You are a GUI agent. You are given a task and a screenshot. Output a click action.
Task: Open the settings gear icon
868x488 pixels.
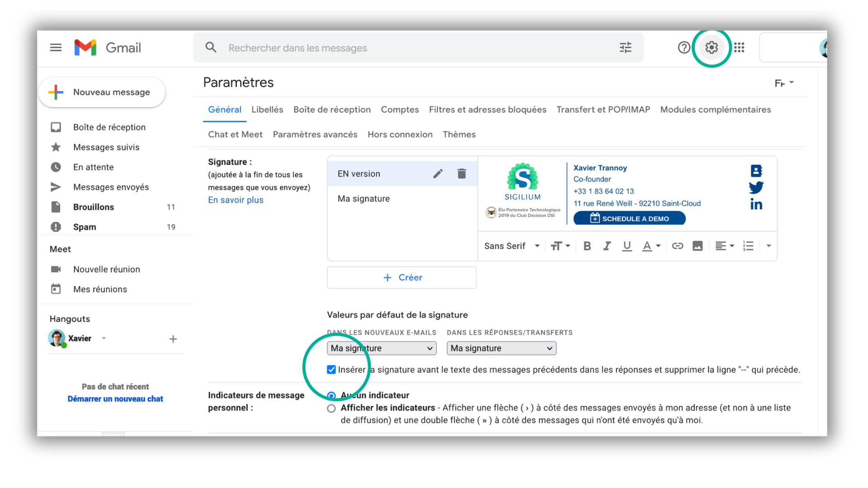click(711, 47)
